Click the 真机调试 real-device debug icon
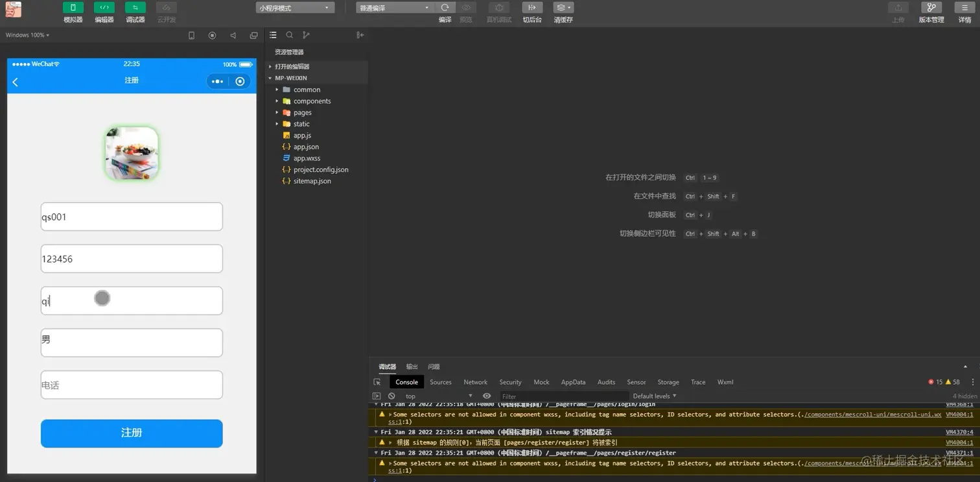Screen dimensions: 980x482 [499, 8]
